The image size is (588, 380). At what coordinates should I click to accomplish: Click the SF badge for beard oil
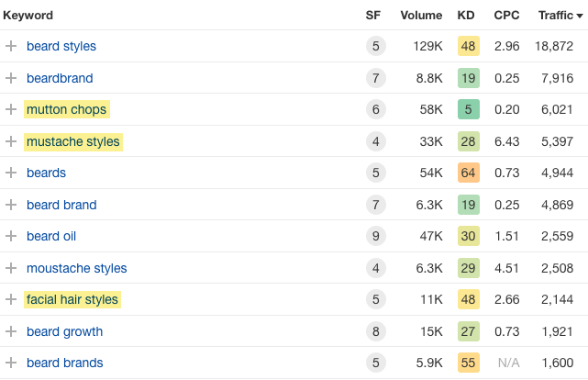[x=374, y=236]
